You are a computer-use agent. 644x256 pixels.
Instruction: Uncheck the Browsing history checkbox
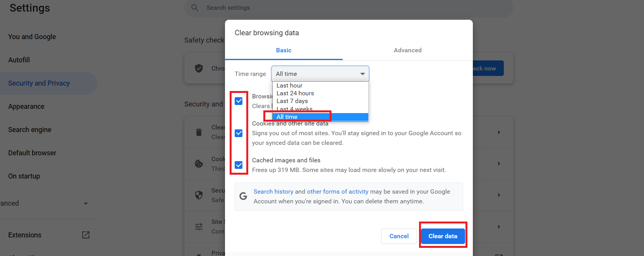tap(239, 101)
